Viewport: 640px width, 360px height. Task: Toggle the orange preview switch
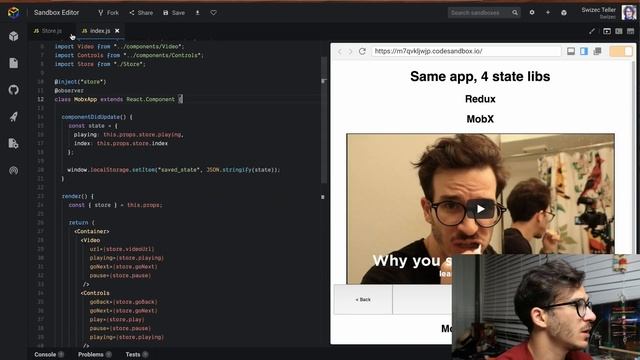pyautogui.click(x=621, y=51)
